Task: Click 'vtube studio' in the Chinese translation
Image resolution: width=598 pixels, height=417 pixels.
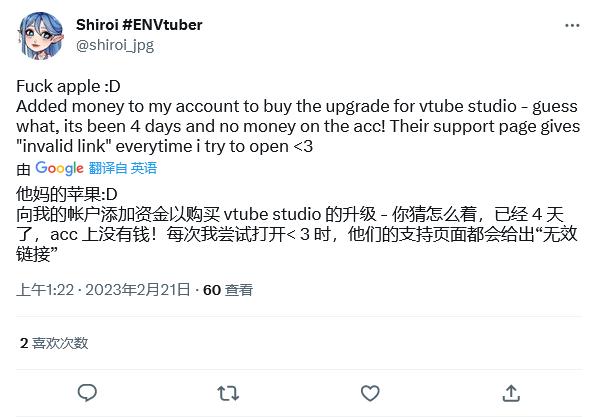Action: (x=272, y=214)
